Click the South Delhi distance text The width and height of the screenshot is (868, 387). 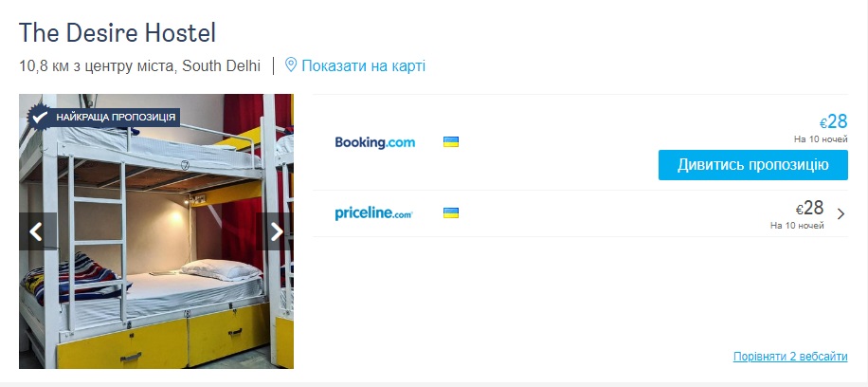(139, 66)
